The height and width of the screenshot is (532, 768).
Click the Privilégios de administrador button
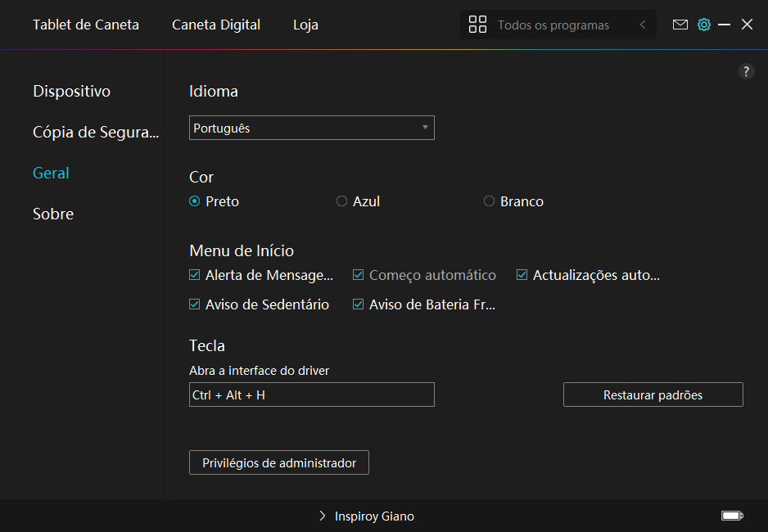(278, 462)
